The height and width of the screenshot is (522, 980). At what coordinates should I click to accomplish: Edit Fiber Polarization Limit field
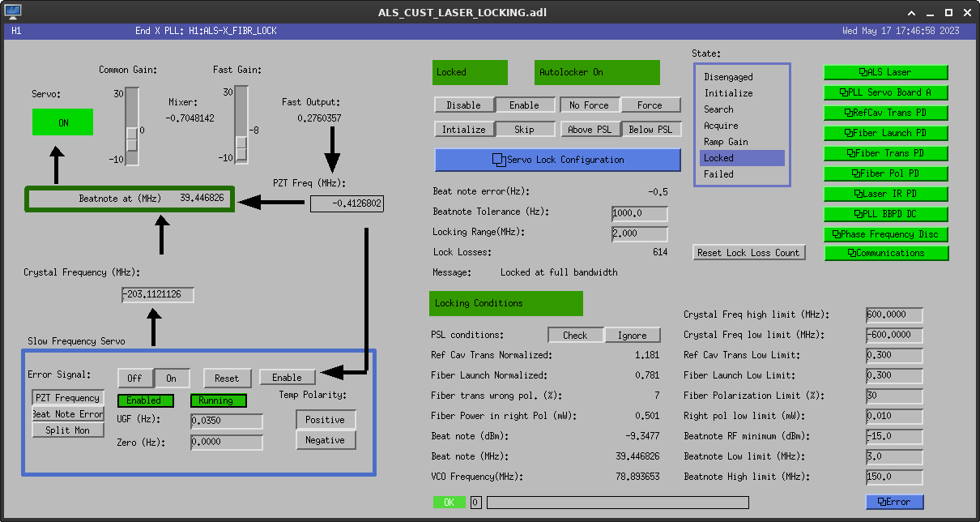click(894, 396)
